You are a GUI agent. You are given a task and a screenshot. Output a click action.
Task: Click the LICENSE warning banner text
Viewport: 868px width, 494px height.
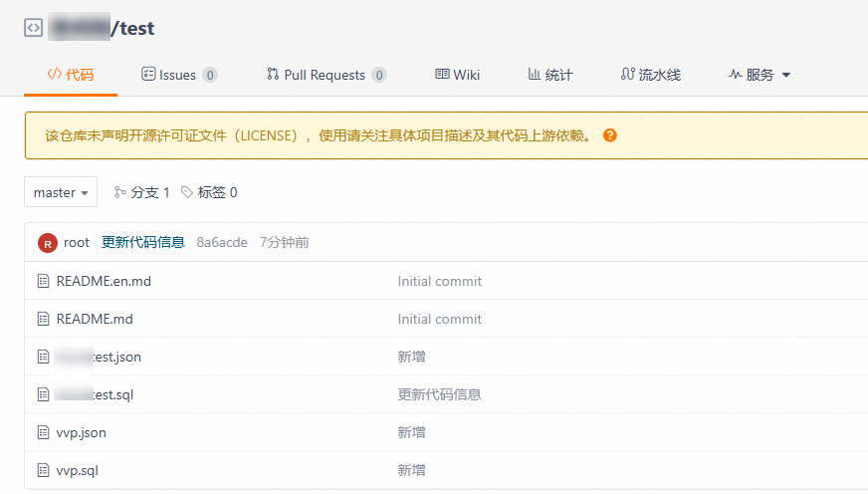[318, 135]
